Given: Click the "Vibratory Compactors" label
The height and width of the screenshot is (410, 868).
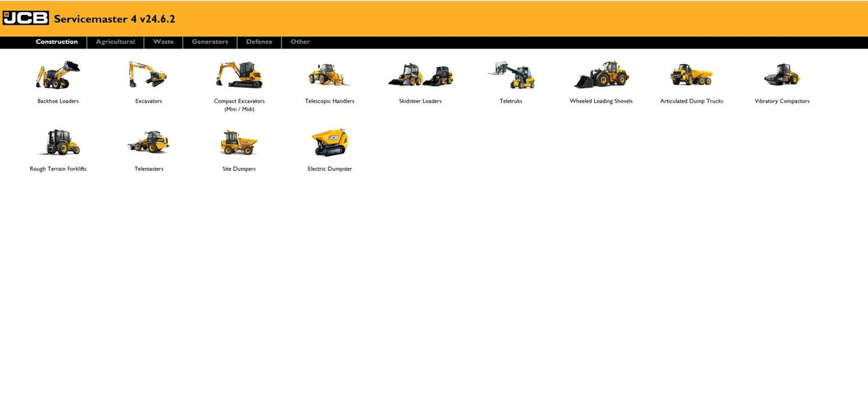Looking at the screenshot, I should (782, 101).
